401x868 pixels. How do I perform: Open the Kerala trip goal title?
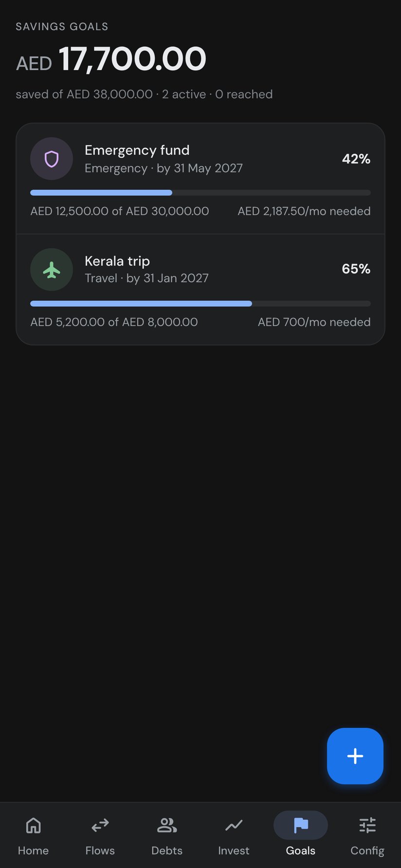click(117, 261)
